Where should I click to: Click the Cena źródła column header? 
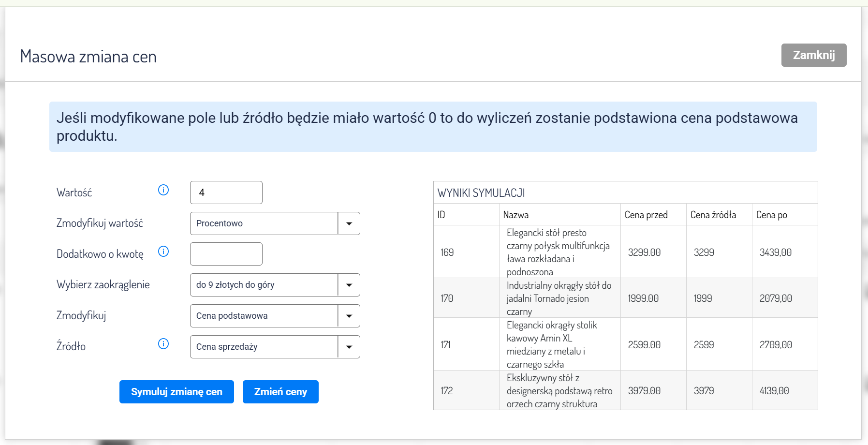[713, 215]
